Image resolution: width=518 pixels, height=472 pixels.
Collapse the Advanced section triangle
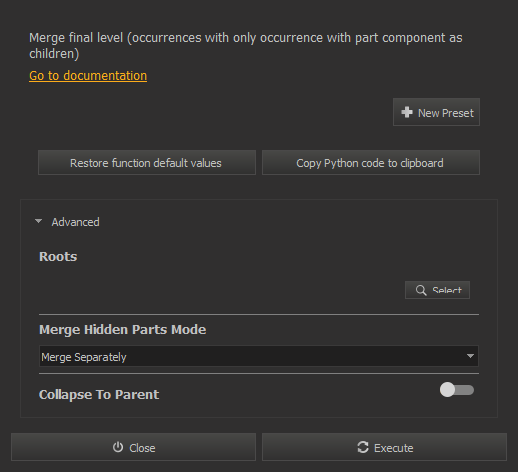[39, 221]
